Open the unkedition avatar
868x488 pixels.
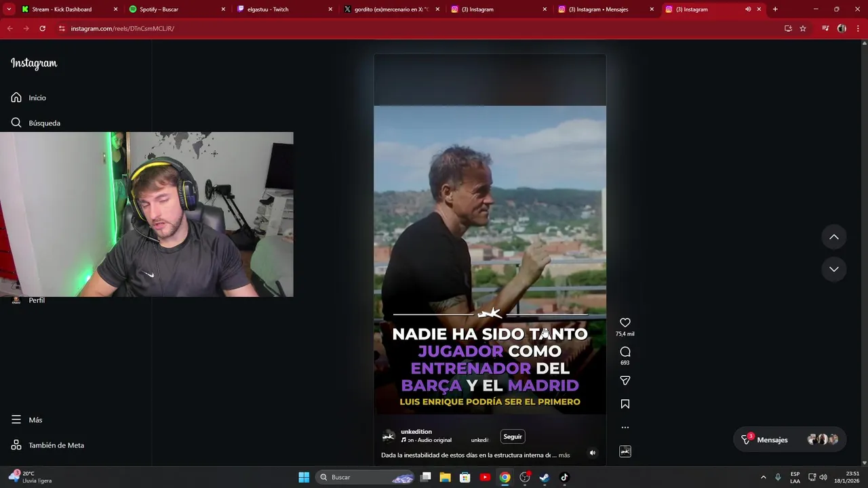389,436
